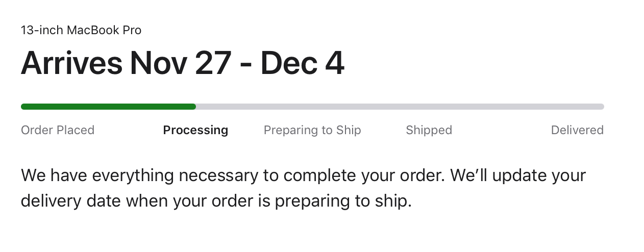Click where the green progress fill ends
Image resolution: width=644 pixels, height=252 pixels.
[x=195, y=107]
